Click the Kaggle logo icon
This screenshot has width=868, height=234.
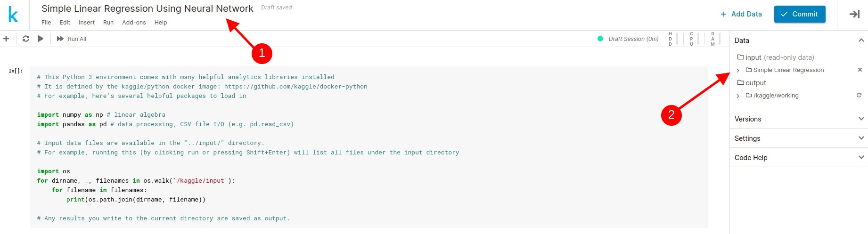[x=13, y=15]
